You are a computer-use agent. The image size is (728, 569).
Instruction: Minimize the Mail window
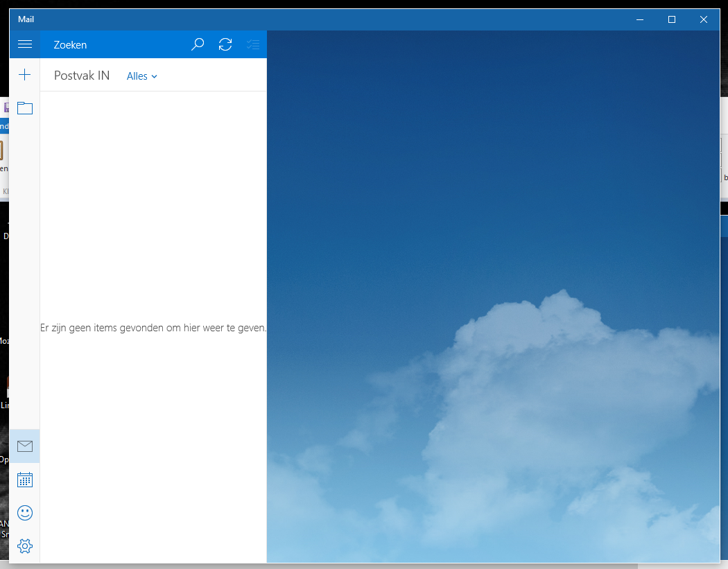click(x=639, y=19)
